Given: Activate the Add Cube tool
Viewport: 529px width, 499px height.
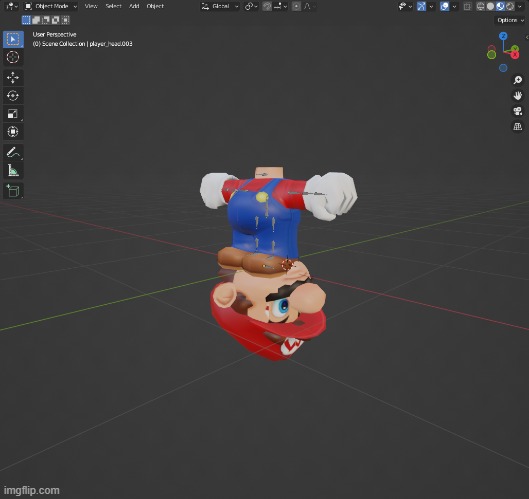Looking at the screenshot, I should click(13, 191).
